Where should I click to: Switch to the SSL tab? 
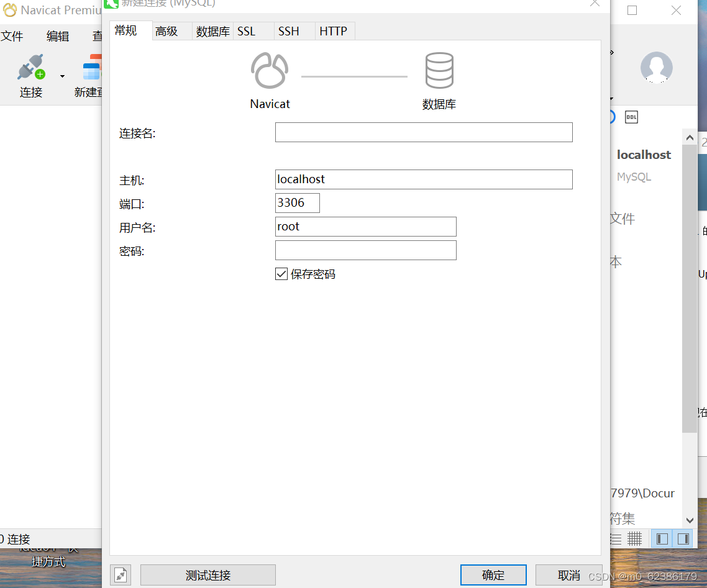pyautogui.click(x=253, y=31)
